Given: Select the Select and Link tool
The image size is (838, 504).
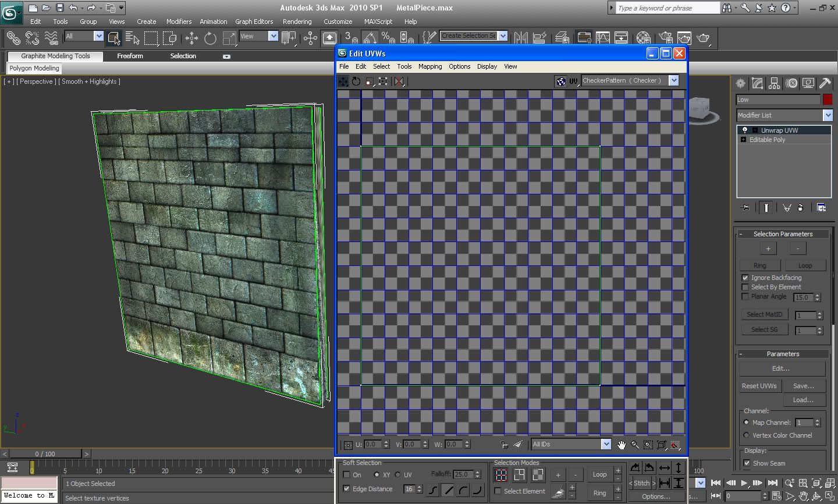Looking at the screenshot, I should coord(13,38).
